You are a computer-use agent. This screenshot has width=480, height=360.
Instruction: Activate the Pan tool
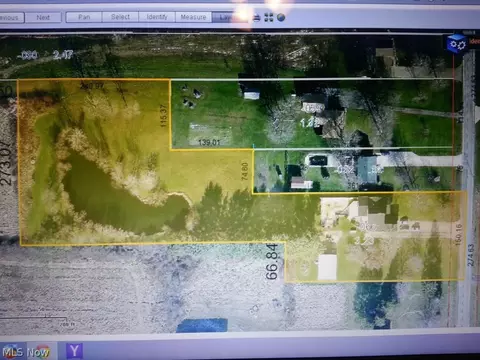click(x=84, y=17)
